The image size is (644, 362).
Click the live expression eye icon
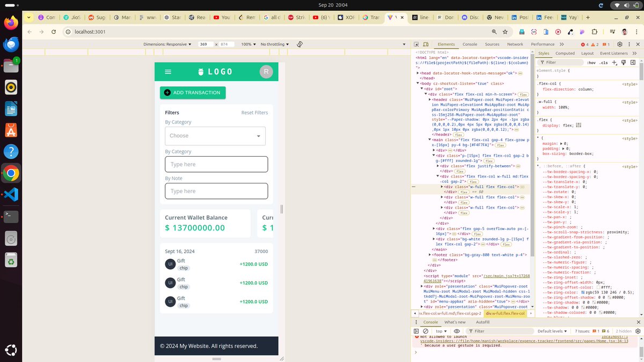(x=457, y=331)
